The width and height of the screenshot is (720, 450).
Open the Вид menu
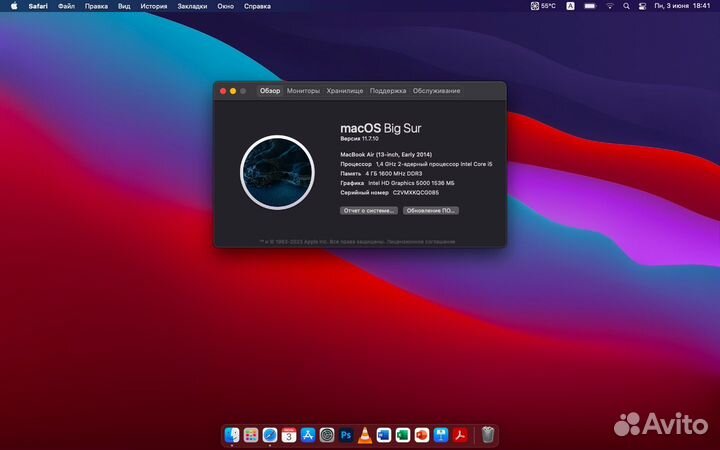[124, 6]
